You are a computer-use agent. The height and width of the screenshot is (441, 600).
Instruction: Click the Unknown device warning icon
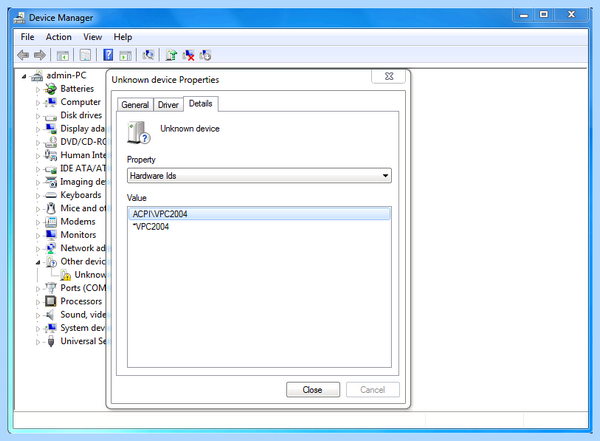(65, 275)
